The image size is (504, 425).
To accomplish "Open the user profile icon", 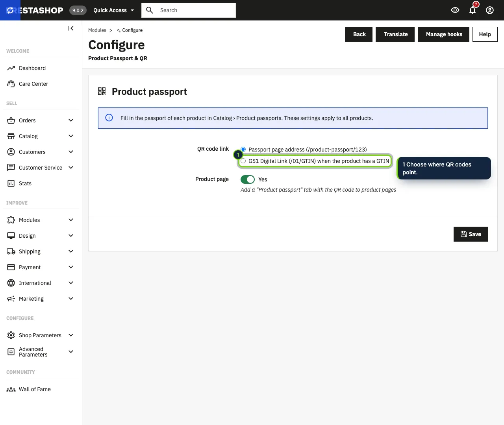I will [490, 10].
